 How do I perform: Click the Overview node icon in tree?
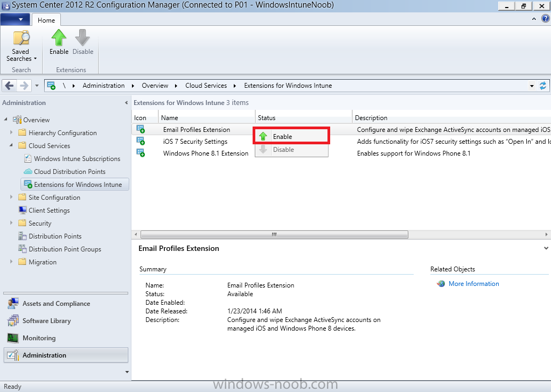click(x=17, y=120)
